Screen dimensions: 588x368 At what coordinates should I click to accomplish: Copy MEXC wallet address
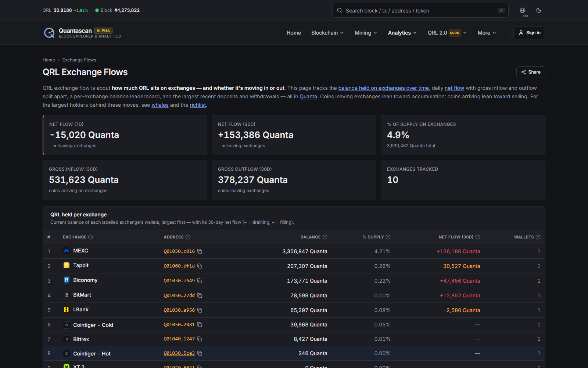(x=200, y=251)
